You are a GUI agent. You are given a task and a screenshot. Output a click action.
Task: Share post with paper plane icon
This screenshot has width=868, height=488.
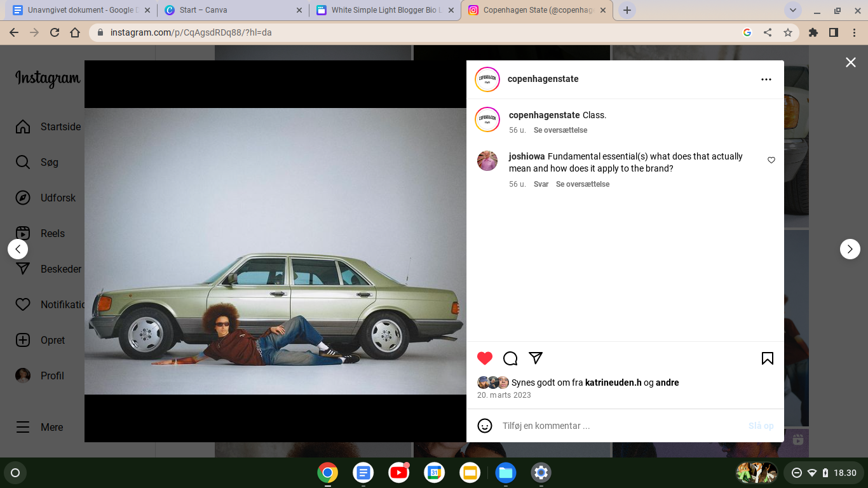pyautogui.click(x=536, y=358)
